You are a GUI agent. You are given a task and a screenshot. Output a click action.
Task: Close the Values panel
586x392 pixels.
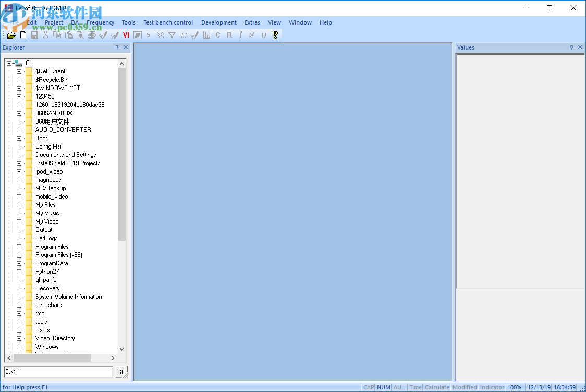coord(580,47)
